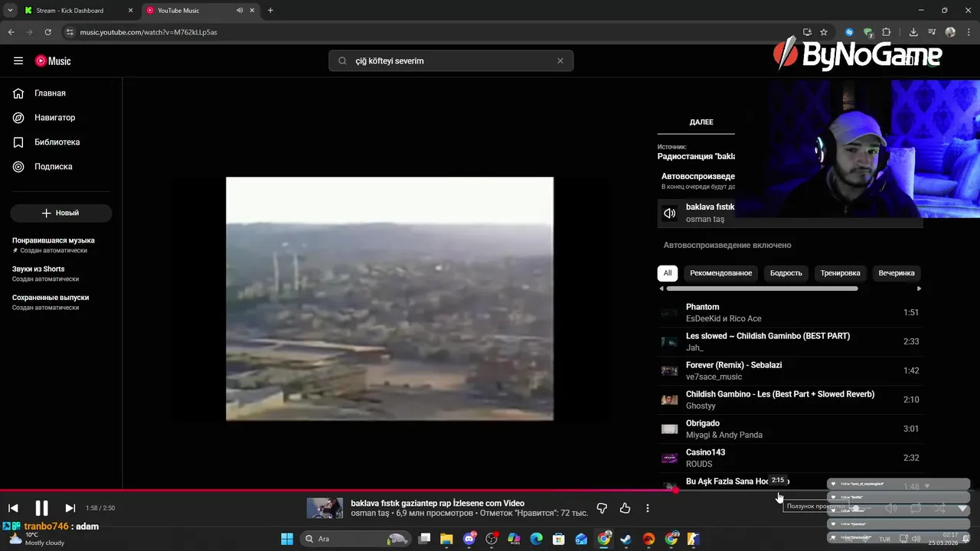This screenshot has height=551, width=980.
Task: Install the app via address bar icon
Action: pyautogui.click(x=807, y=32)
